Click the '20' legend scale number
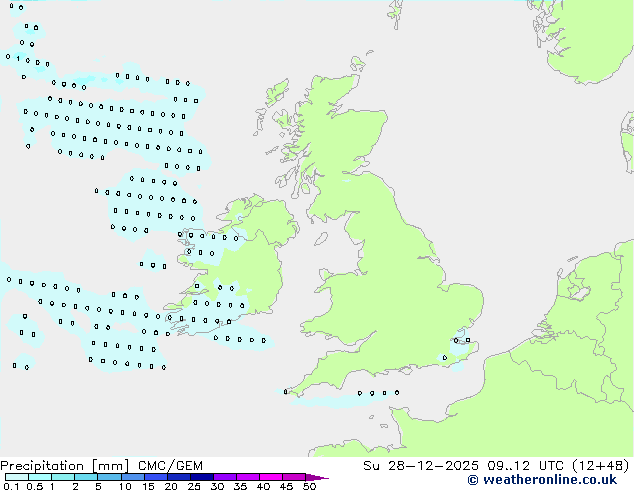The height and width of the screenshot is (490, 634). [x=171, y=486]
